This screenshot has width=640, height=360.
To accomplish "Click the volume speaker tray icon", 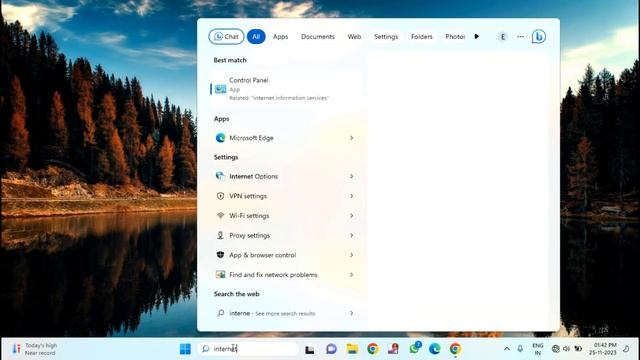I will 567,349.
